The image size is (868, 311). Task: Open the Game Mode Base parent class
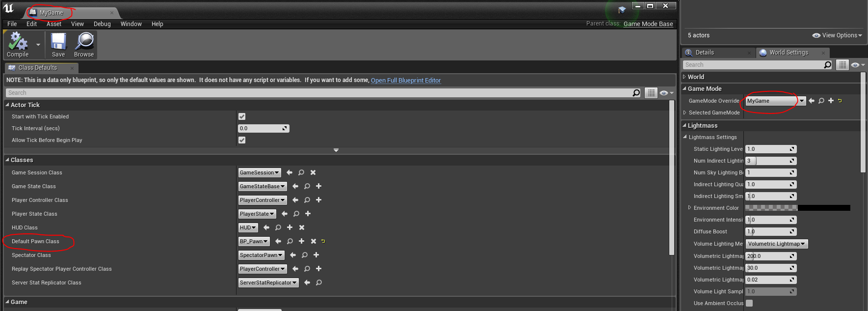tap(648, 24)
